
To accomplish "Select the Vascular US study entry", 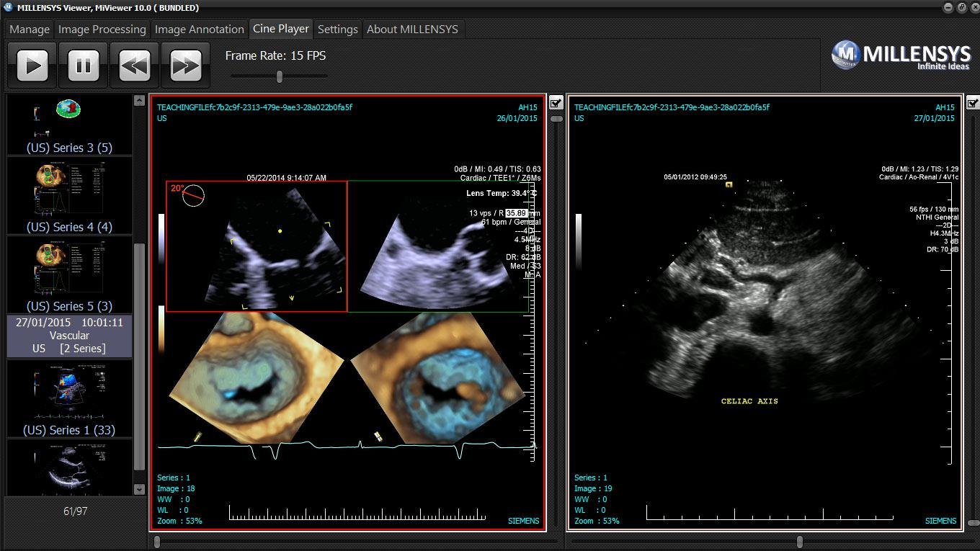I will click(69, 336).
